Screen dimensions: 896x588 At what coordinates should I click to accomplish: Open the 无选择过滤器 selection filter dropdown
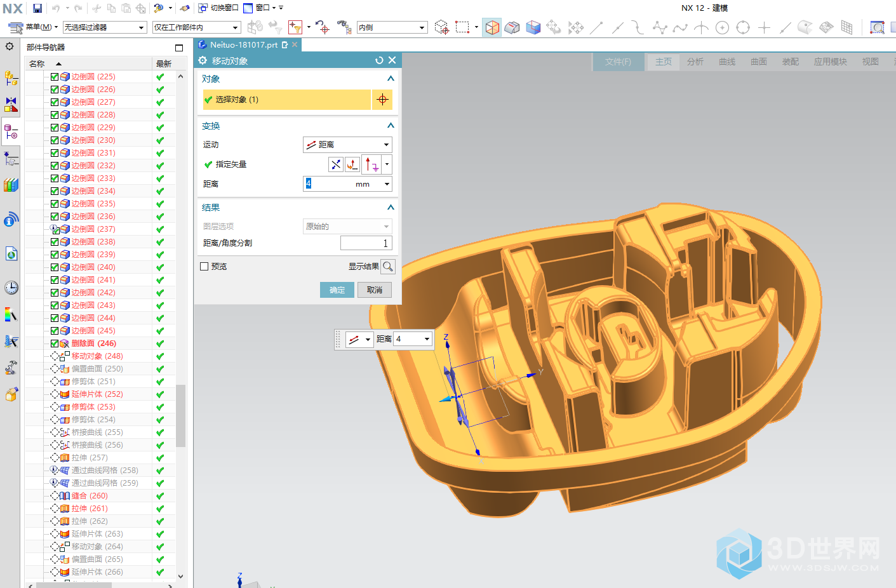(x=105, y=27)
